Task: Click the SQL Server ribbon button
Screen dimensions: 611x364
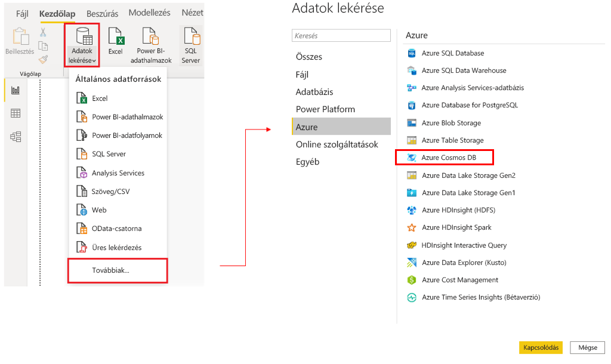Action: (190, 45)
